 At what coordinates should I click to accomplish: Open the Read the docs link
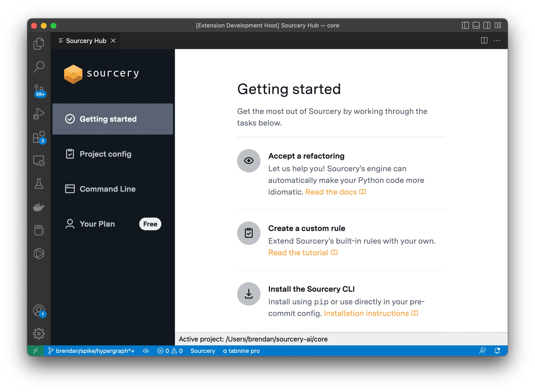point(331,192)
